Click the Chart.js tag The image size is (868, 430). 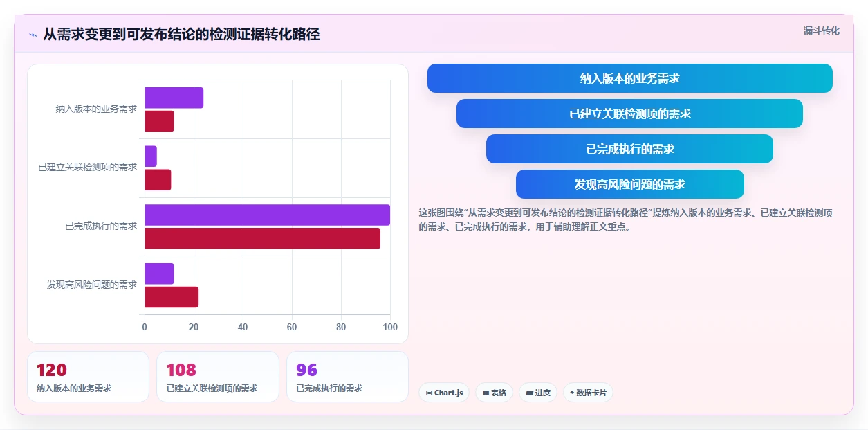click(444, 393)
